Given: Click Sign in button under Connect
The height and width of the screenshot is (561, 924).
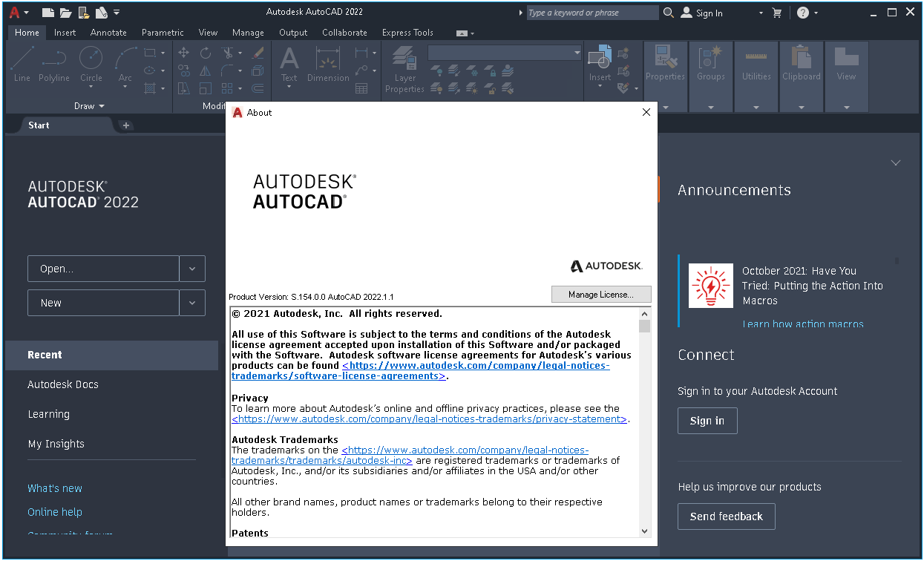Looking at the screenshot, I should click(707, 421).
